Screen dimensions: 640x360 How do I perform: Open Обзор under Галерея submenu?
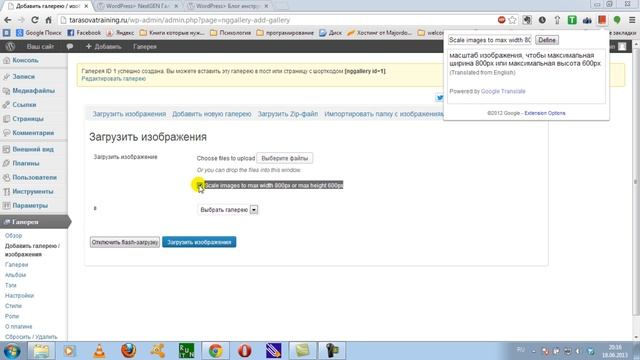click(13, 236)
